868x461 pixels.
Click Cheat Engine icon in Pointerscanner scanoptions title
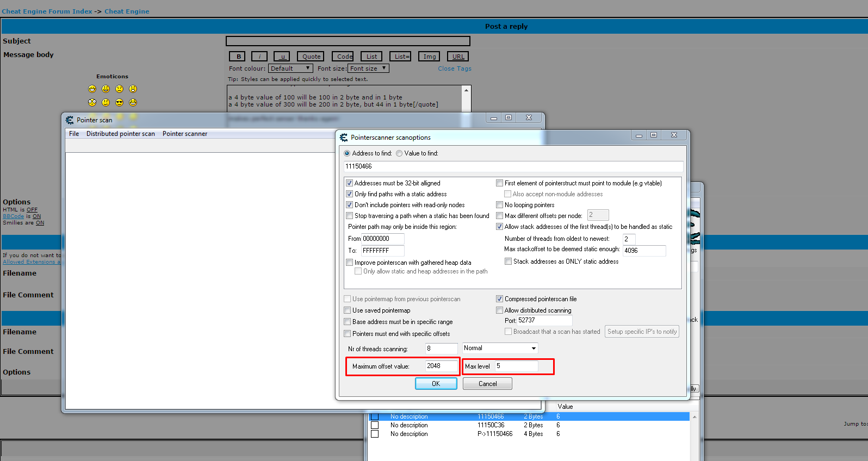click(x=344, y=138)
